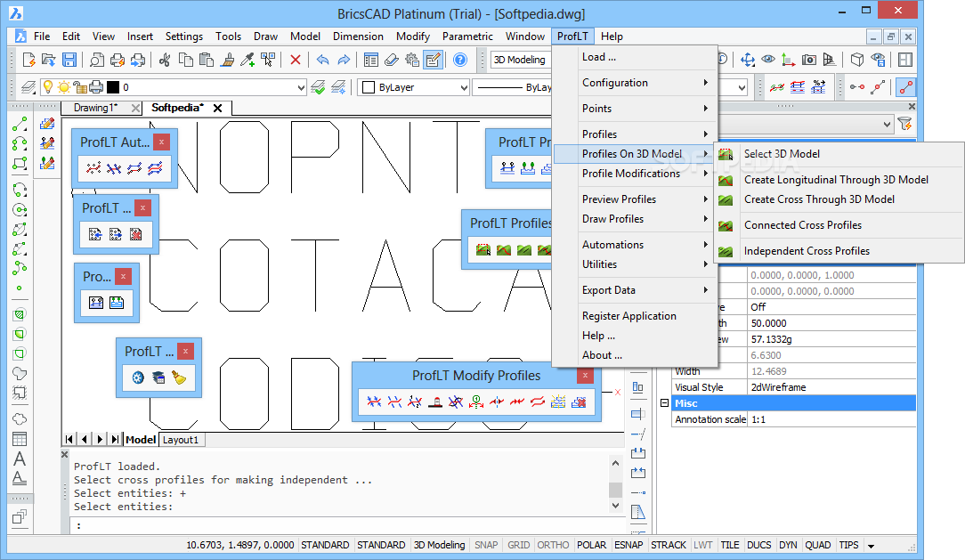Image resolution: width=965 pixels, height=560 pixels.
Task: Click the Cut scissors icon
Action: (x=165, y=60)
